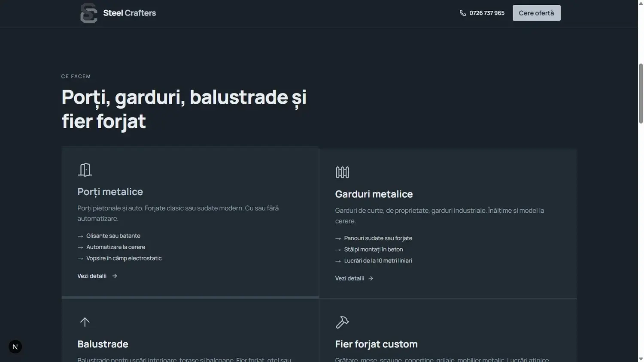Click the Porți pietonale și auto description
This screenshot has height=362, width=644.
pyautogui.click(x=178, y=213)
